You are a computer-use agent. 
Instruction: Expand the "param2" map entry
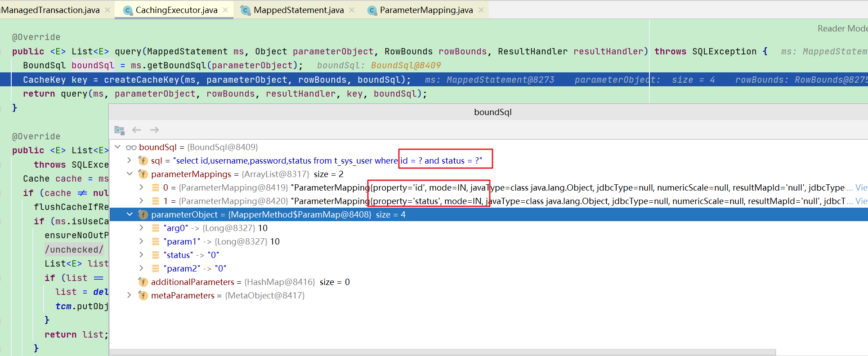tap(141, 268)
